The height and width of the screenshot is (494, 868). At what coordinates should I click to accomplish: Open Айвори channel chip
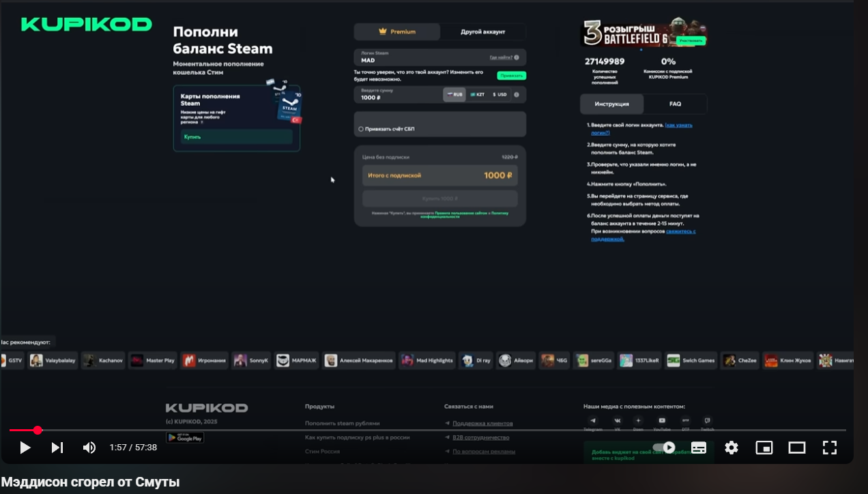coord(517,360)
